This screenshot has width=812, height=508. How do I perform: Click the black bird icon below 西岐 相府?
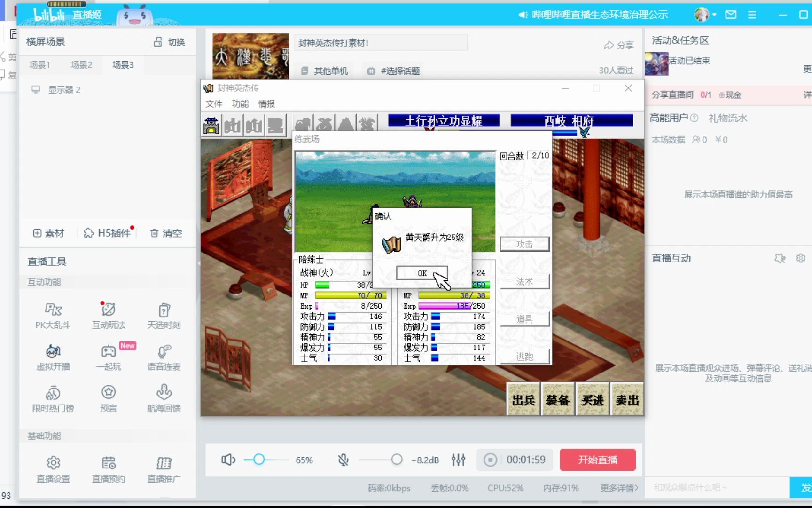point(584,133)
